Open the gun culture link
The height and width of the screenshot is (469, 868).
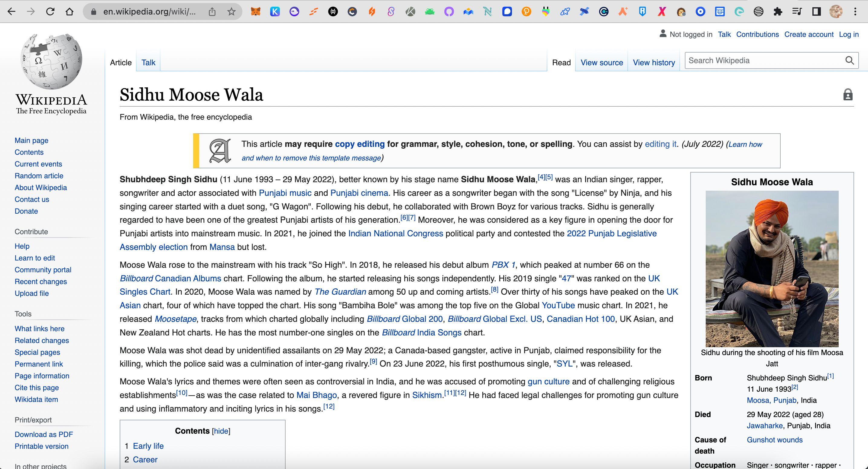tap(548, 382)
